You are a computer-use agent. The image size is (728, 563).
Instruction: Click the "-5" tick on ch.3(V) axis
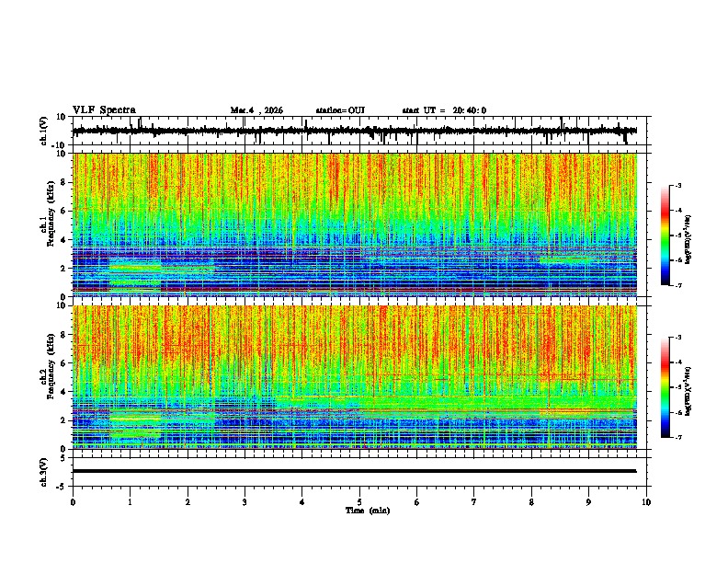click(x=63, y=487)
